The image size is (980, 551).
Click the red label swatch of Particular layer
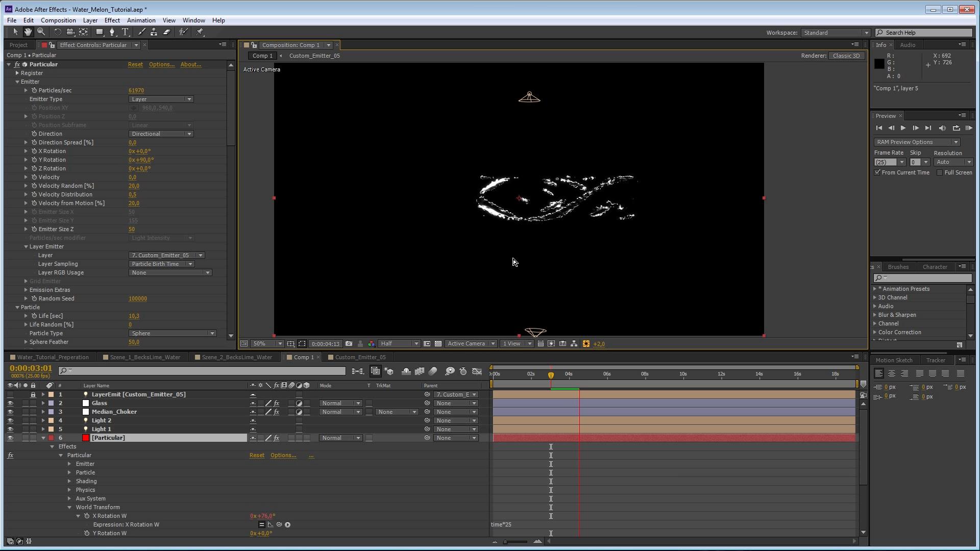pos(51,438)
